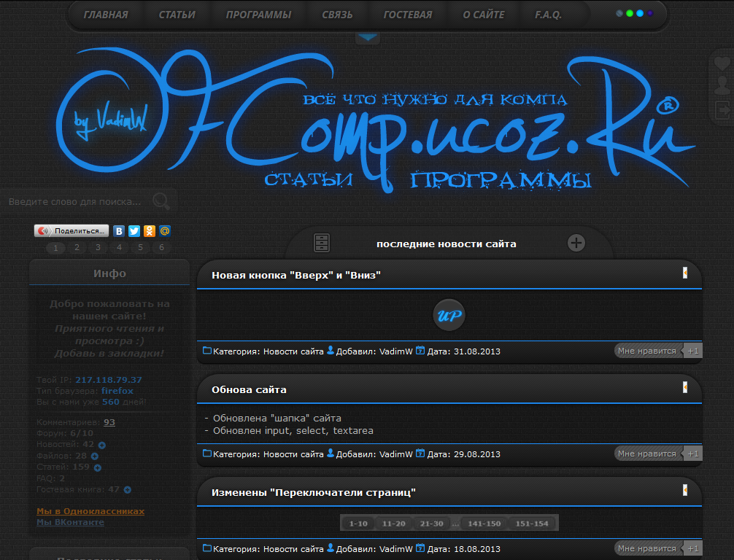The image size is (734, 560).
Task: Switch to info block page 4
Action: tap(119, 248)
